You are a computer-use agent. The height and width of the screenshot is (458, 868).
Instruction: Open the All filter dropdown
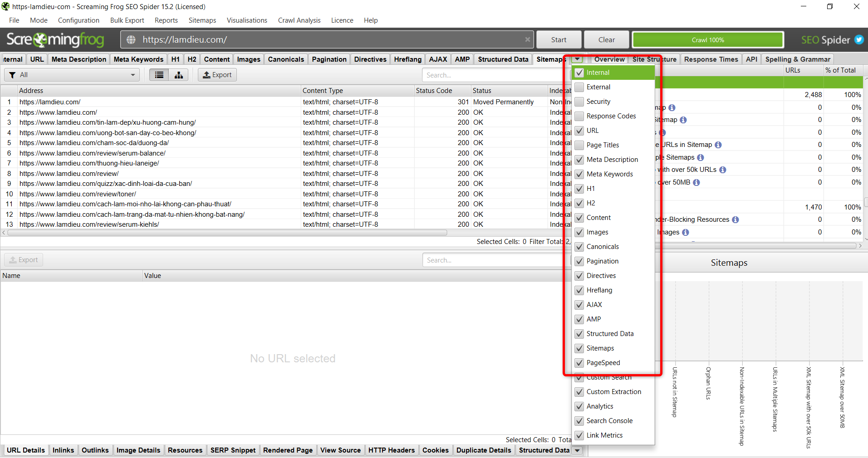coord(72,75)
